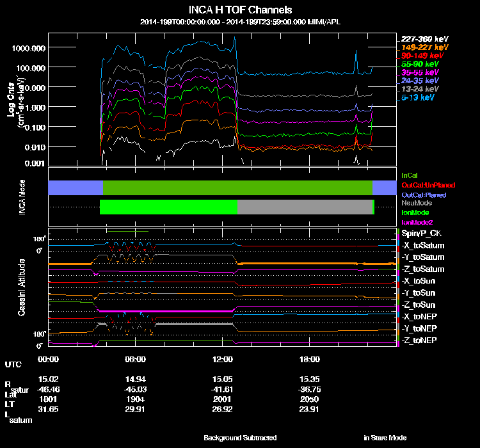Click the 'in Stare Mode' footer note
This screenshot has height=448, width=480.
(385, 438)
